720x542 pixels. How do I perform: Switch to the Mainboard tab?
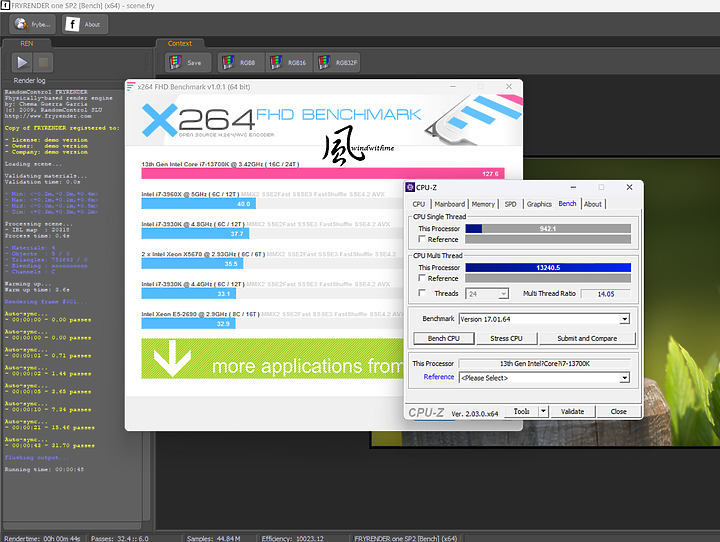point(449,204)
